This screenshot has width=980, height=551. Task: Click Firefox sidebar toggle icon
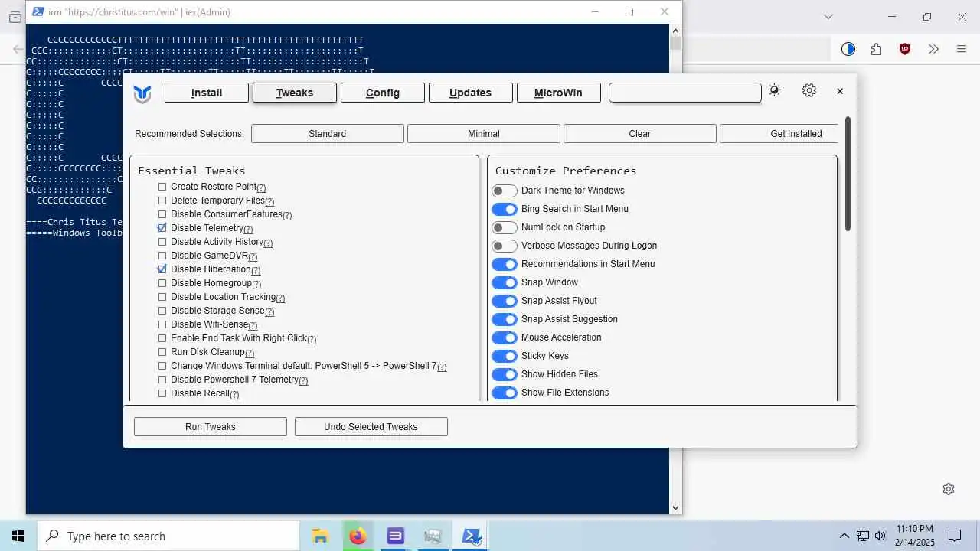15,16
